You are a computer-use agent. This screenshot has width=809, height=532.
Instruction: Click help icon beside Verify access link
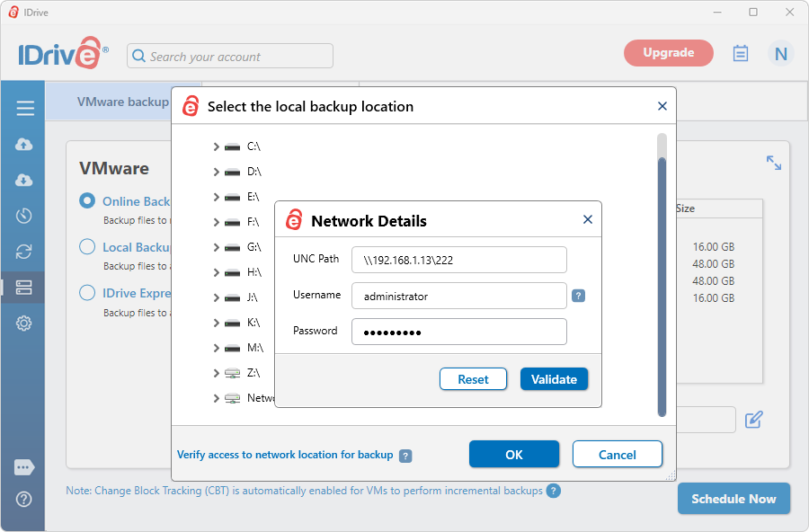click(x=405, y=456)
